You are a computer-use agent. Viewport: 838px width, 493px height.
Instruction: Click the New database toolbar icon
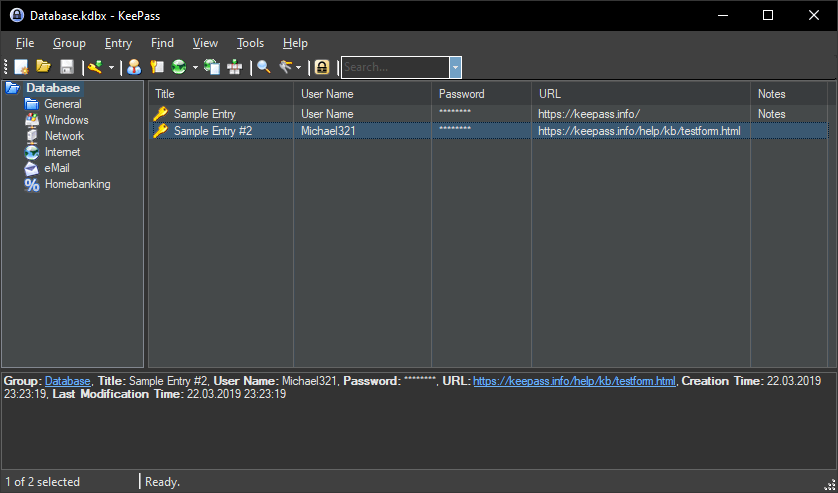[x=21, y=67]
